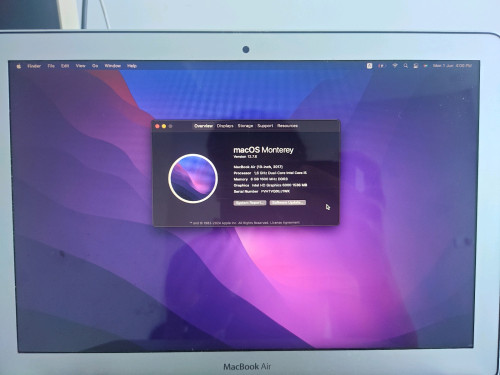Click the Graphics row text
Screen dimensions: 500x375
270,185
